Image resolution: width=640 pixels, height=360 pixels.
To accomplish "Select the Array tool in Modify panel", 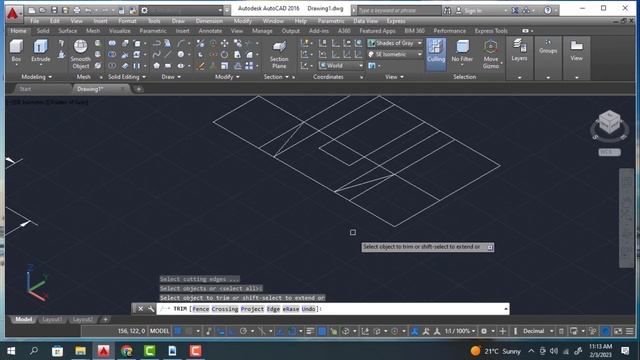I will point(249,66).
